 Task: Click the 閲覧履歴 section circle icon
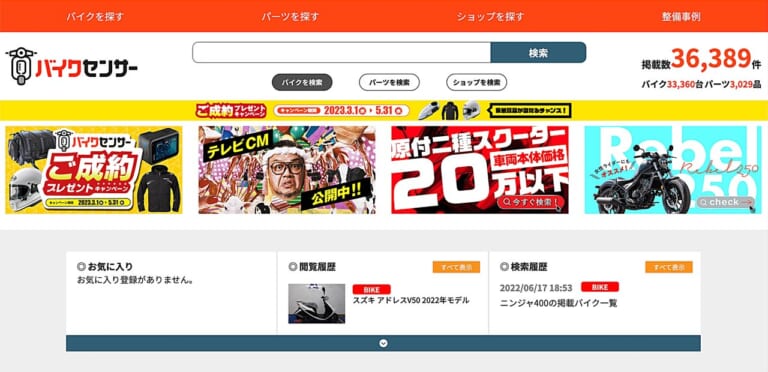293,267
